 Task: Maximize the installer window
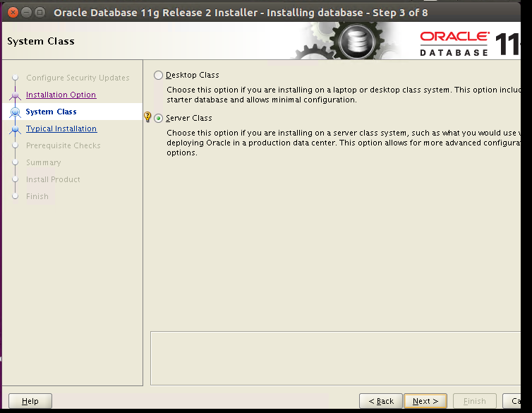pos(40,13)
